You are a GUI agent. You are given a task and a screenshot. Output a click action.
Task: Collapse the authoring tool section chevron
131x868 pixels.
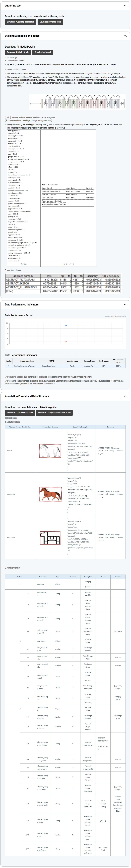[125, 6]
